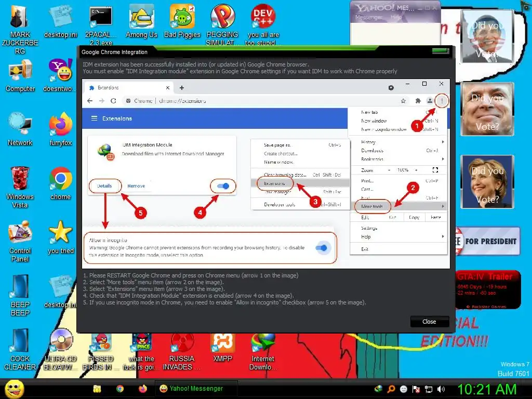This screenshot has width=532, height=399.
Task: Launch the furryfox Firefox shortcut
Action: point(60,129)
